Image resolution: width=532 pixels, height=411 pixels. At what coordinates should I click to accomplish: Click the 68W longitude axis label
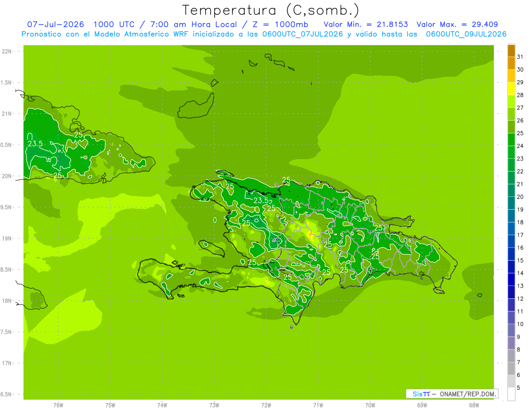[x=473, y=405]
